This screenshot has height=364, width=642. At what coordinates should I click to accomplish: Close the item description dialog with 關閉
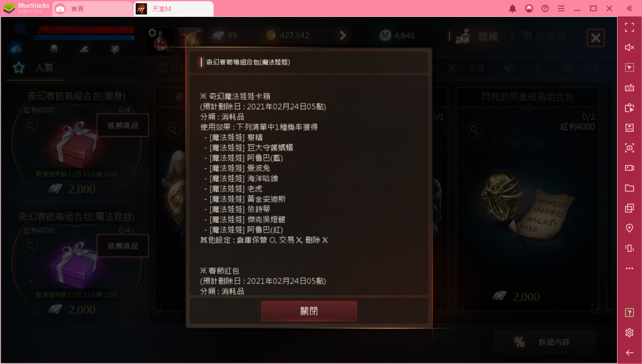coord(308,311)
